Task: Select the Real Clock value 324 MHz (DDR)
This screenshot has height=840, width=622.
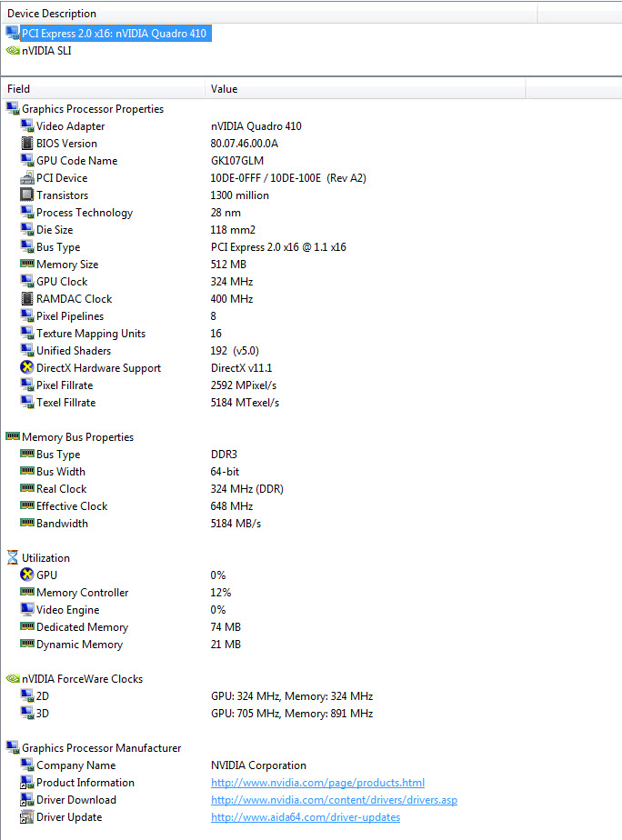Action: [x=247, y=488]
